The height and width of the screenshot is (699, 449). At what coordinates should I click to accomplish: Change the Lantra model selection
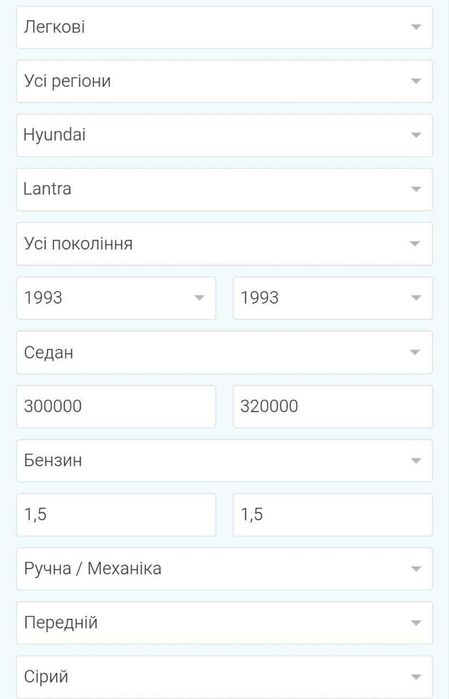(224, 189)
